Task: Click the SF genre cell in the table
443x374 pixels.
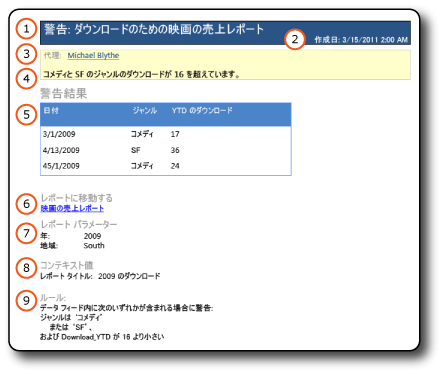Action: 135,150
